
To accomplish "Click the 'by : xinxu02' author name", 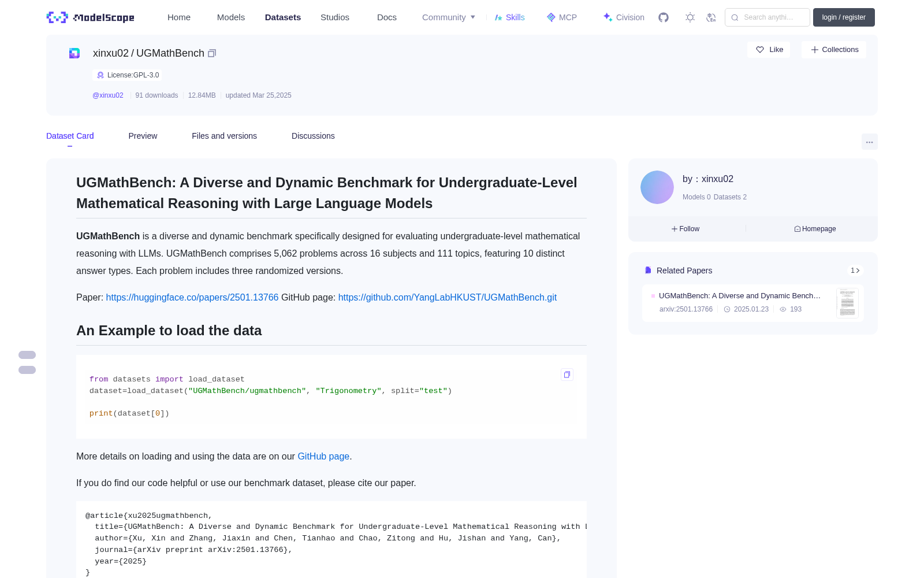I will 708,179.
